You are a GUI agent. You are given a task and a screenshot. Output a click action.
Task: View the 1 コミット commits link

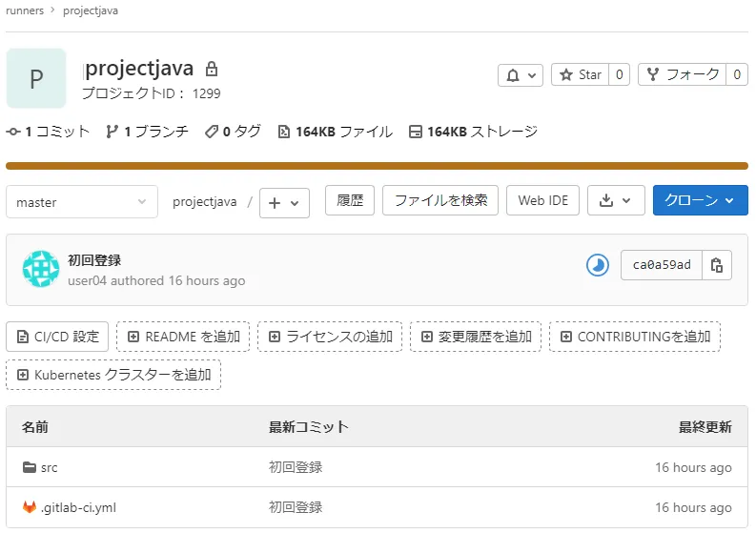tap(49, 132)
